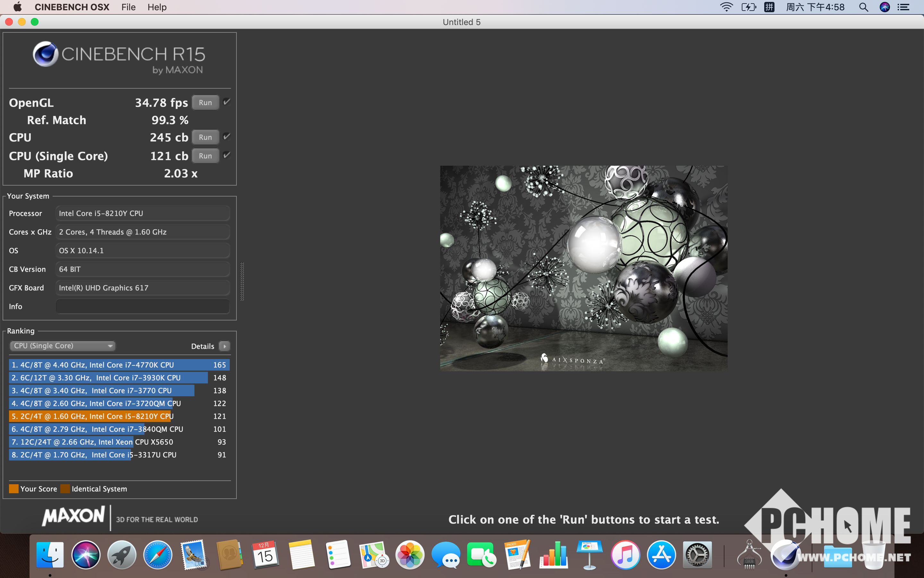Viewport: 924px width, 578px height.
Task: Select ranking row Intel Core i5-3317U
Action: 119,455
